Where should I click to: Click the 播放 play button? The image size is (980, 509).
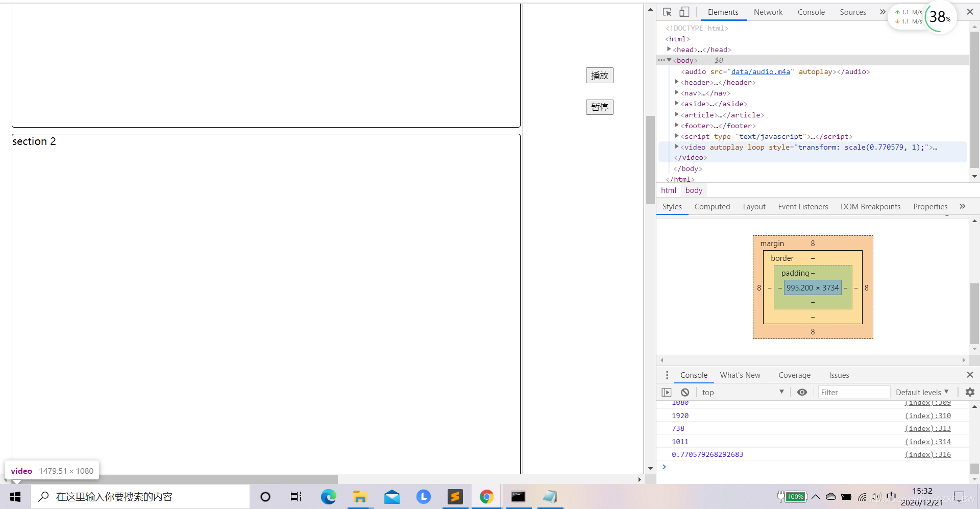599,76
